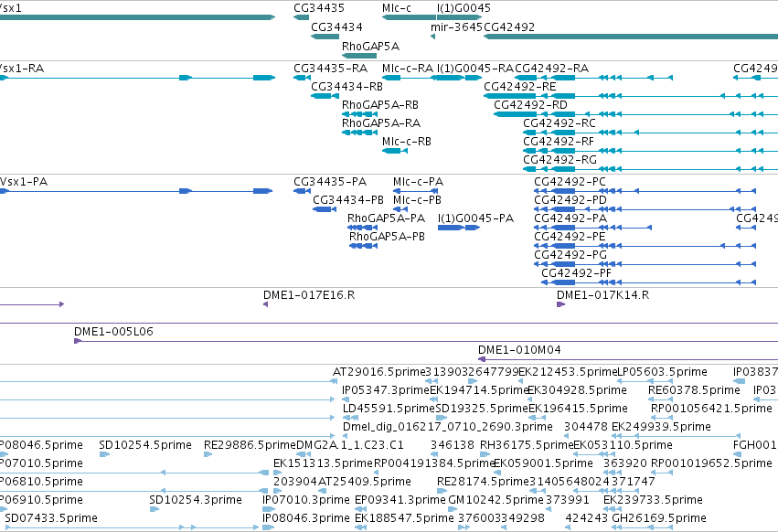Click the Mlc-c gene label
778x532 pixels.
coord(397,8)
